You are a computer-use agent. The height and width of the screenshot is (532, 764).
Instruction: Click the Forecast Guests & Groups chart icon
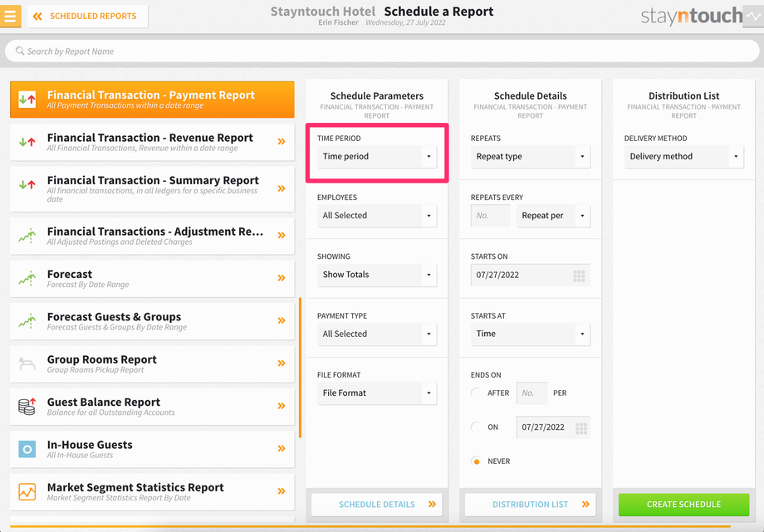pos(27,321)
